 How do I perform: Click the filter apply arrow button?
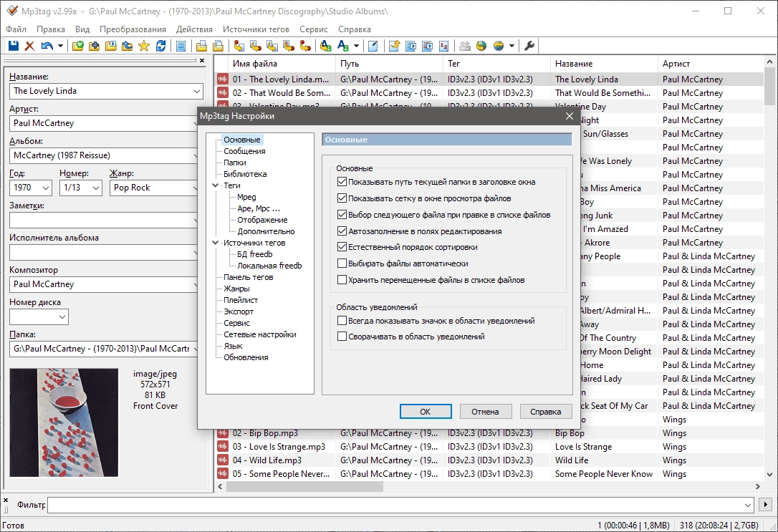tap(765, 506)
